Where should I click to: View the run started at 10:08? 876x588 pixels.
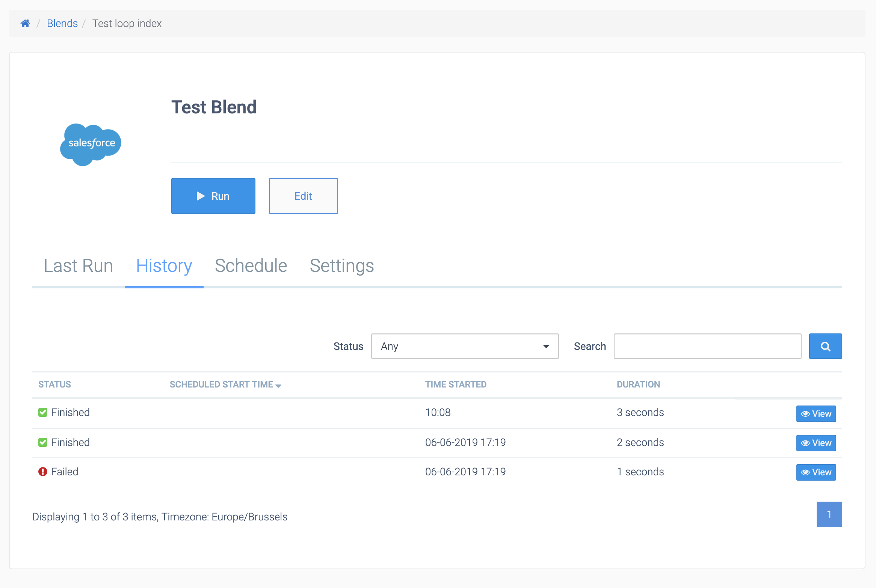click(816, 414)
